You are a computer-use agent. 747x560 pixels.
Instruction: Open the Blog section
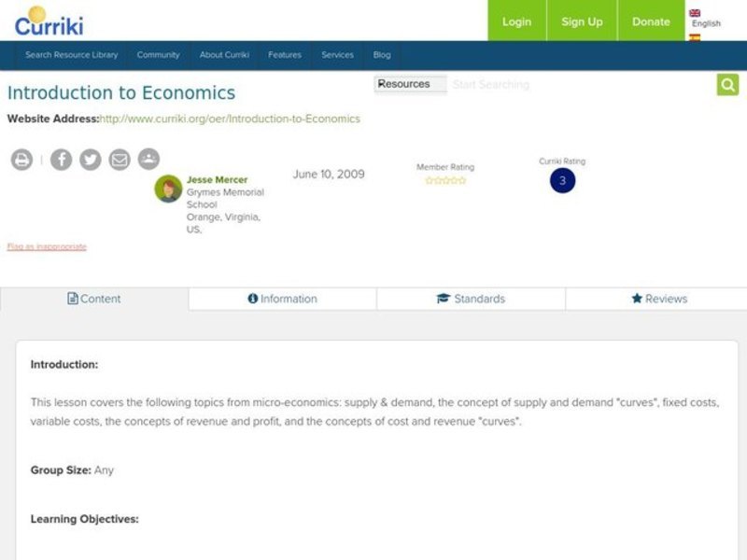(381, 55)
